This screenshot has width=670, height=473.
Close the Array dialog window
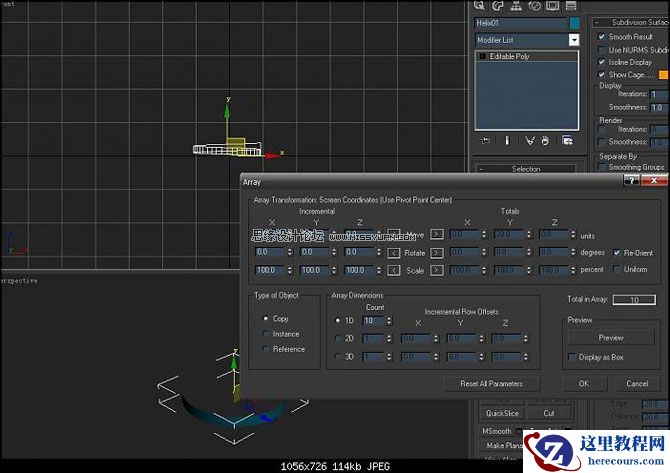(x=654, y=181)
